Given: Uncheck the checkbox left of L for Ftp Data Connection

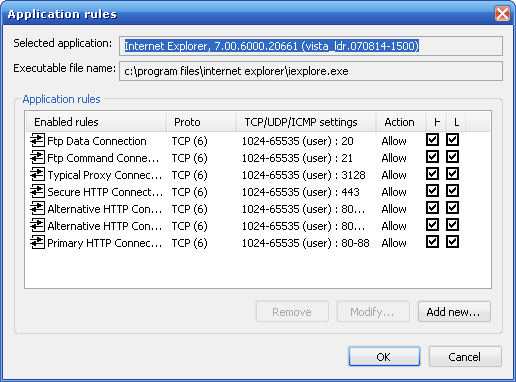Looking at the screenshot, I should (432, 140).
